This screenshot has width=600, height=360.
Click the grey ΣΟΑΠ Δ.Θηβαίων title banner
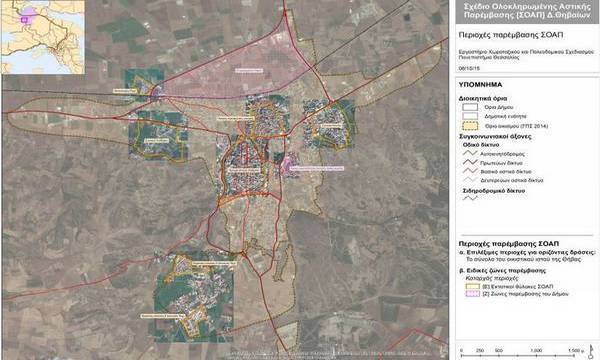527,11
